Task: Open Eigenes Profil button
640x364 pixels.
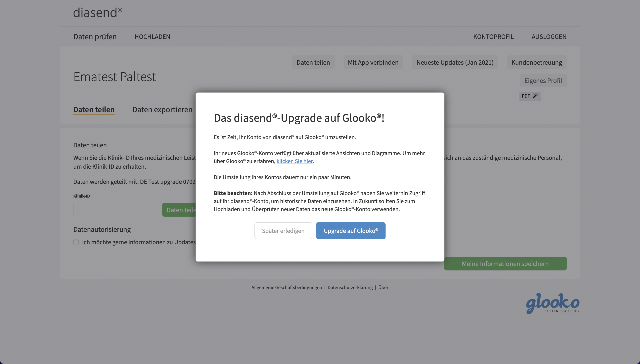Action: coord(543,80)
